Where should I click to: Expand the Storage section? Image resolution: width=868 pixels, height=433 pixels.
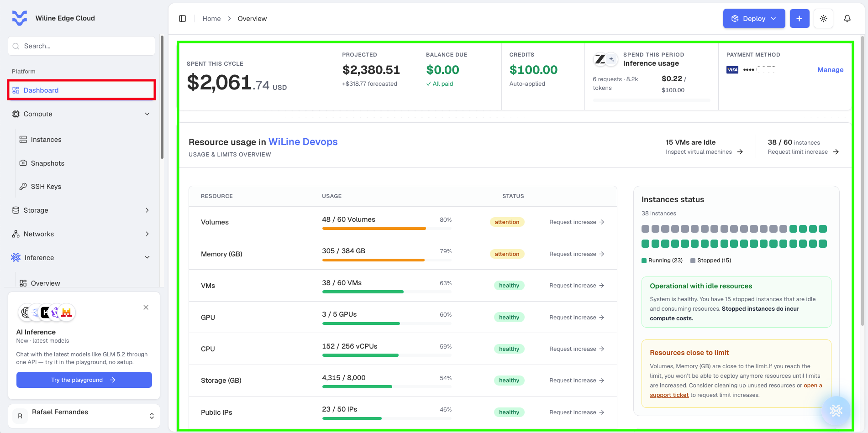[82, 210]
